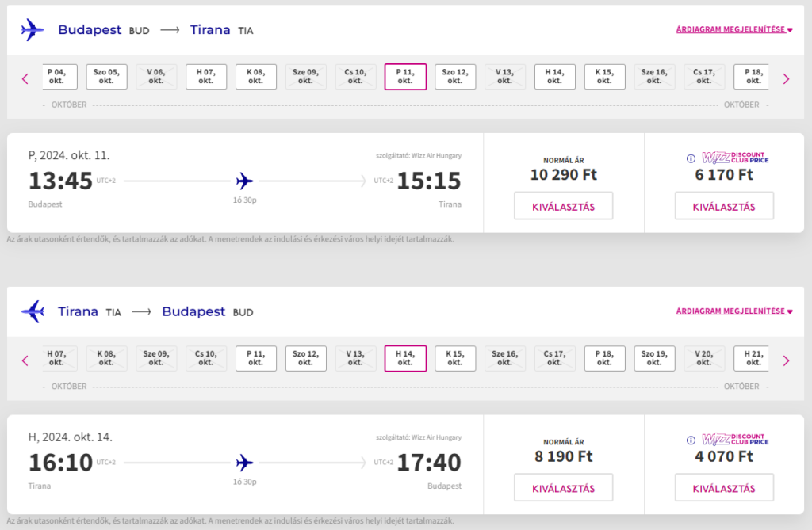812x530 pixels.
Task: Click the plane icon on the 13:45 flight line
Action: click(x=244, y=181)
